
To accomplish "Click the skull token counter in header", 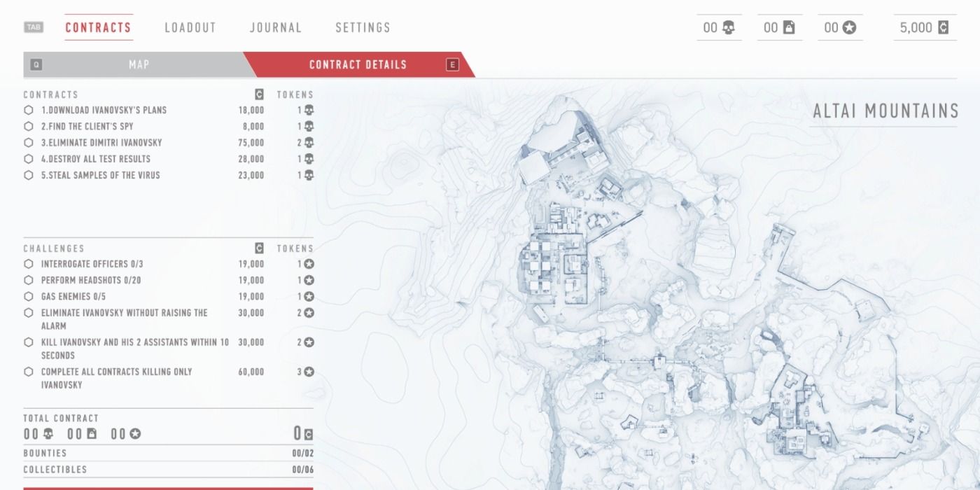I will 720,28.
